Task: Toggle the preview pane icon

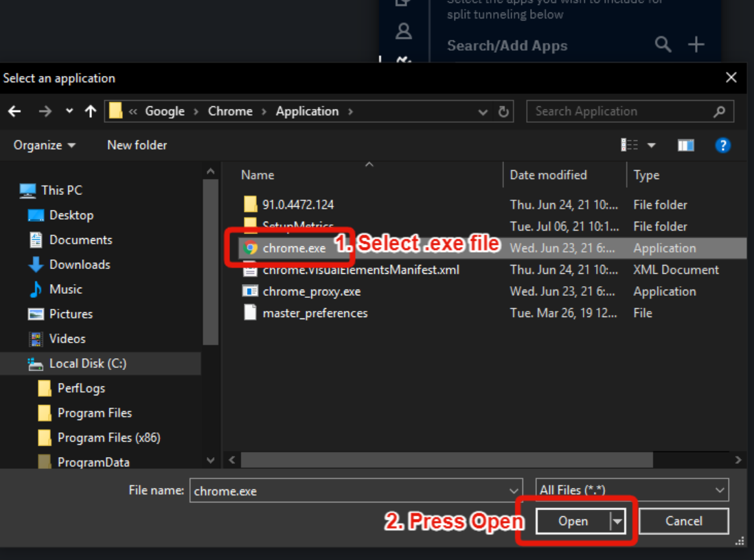Action: (x=685, y=145)
